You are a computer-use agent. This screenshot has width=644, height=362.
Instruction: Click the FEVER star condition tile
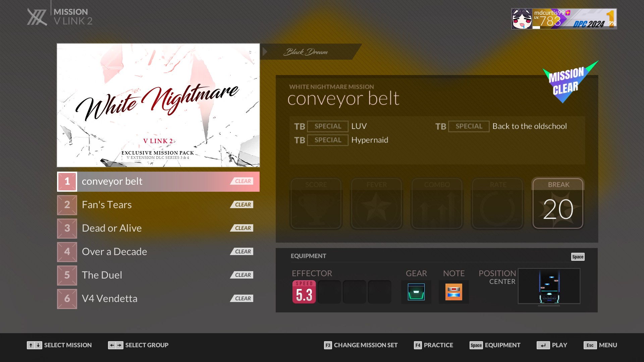376,203
